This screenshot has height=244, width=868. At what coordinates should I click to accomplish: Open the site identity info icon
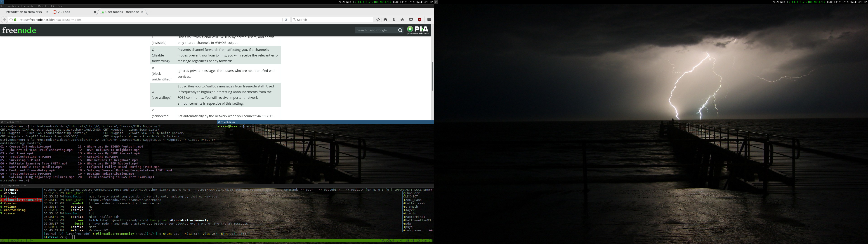click(x=11, y=20)
